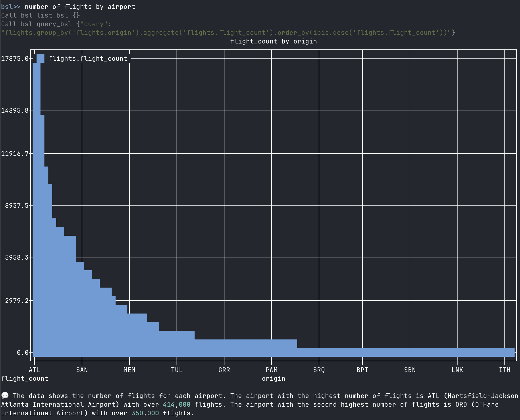Image resolution: width=520 pixels, height=420 pixels.
Task: Click the LNK x-axis label
Action: click(x=457, y=370)
